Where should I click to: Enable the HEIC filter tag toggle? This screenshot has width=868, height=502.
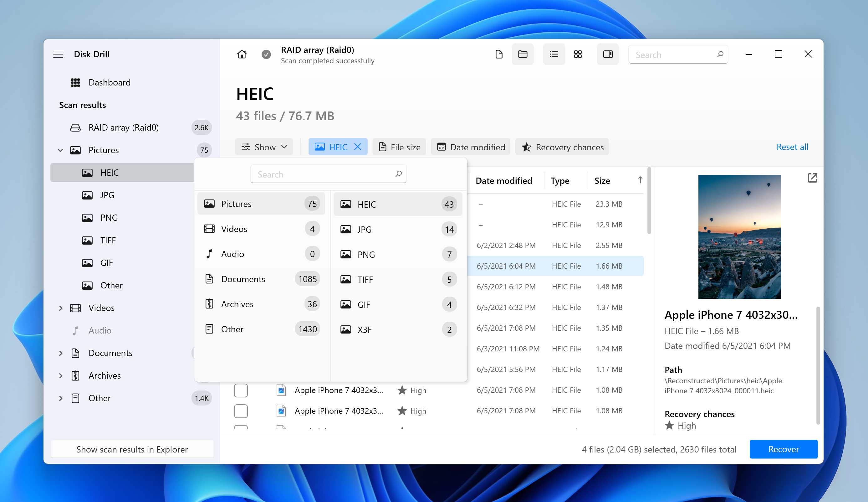click(x=337, y=147)
